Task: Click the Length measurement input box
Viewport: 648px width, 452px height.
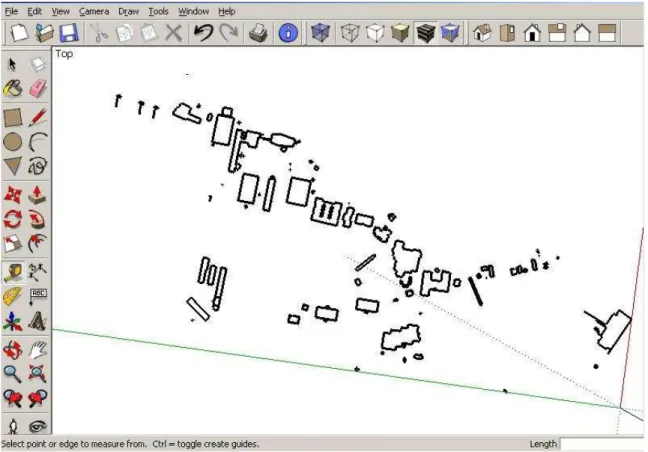Action: [x=603, y=444]
